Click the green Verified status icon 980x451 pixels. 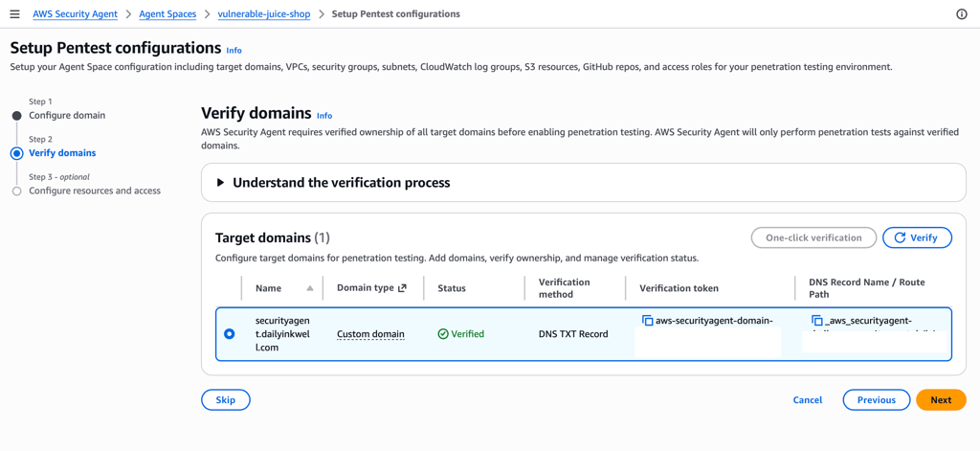click(x=443, y=334)
